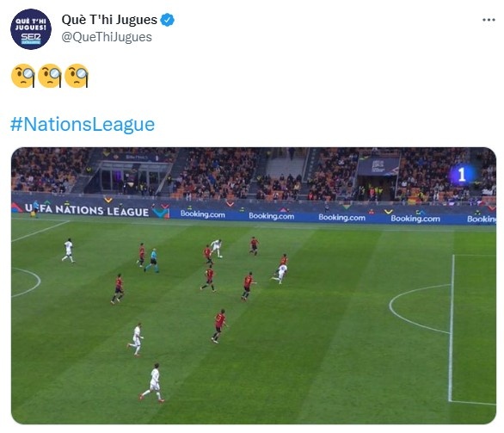
Task: Click the lone white-kit player near center circle
Action: click(x=69, y=251)
